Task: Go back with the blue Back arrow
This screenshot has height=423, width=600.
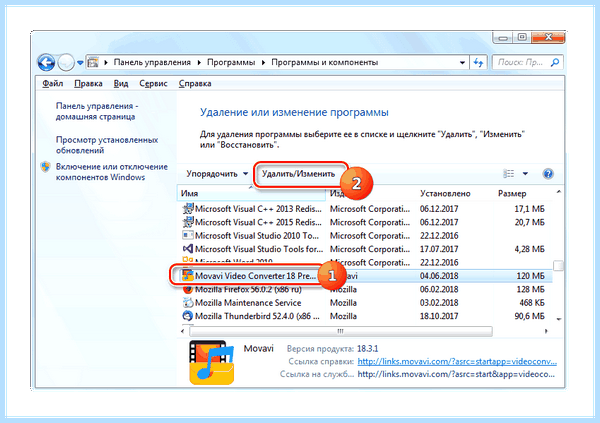Action: 46,62
